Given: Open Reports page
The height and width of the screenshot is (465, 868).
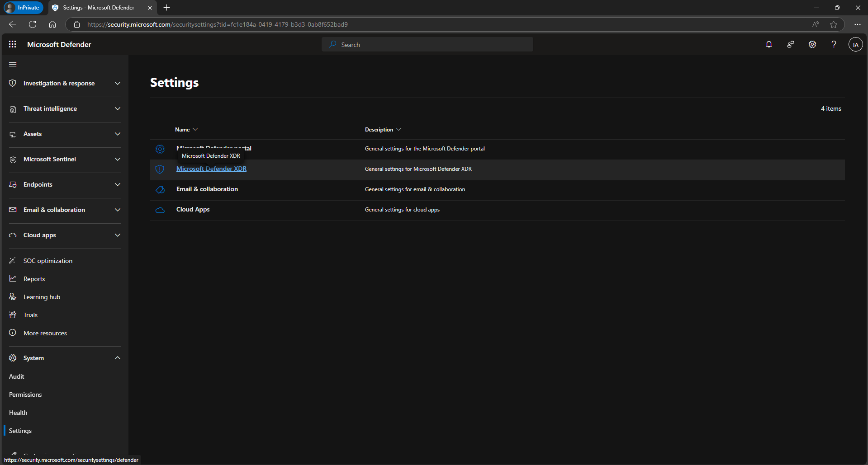Looking at the screenshot, I should click(x=34, y=279).
